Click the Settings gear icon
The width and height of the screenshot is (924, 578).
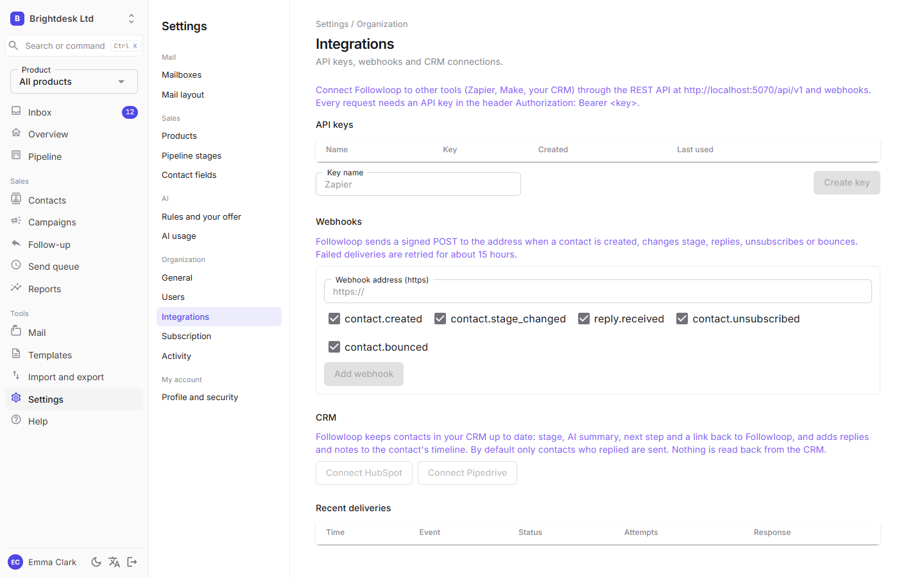coord(16,398)
